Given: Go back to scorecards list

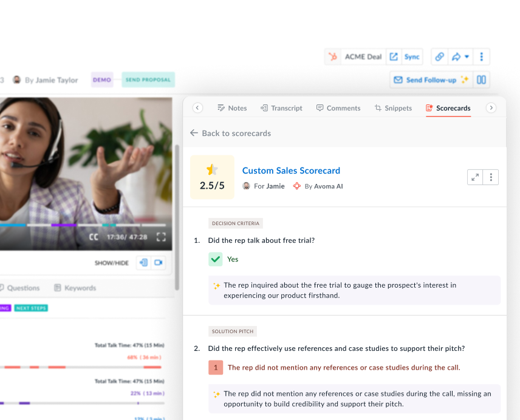Looking at the screenshot, I should coord(230,133).
